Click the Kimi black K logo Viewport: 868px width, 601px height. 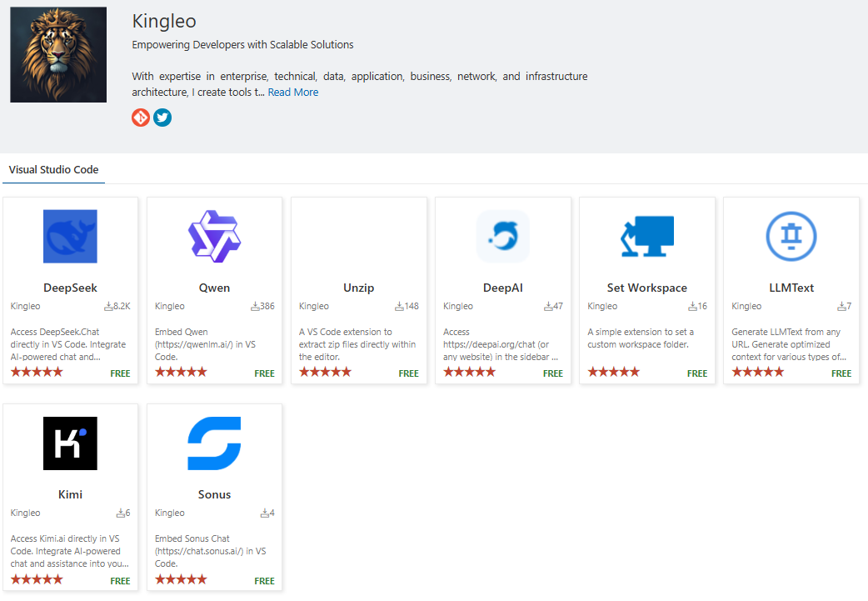pyautogui.click(x=70, y=443)
